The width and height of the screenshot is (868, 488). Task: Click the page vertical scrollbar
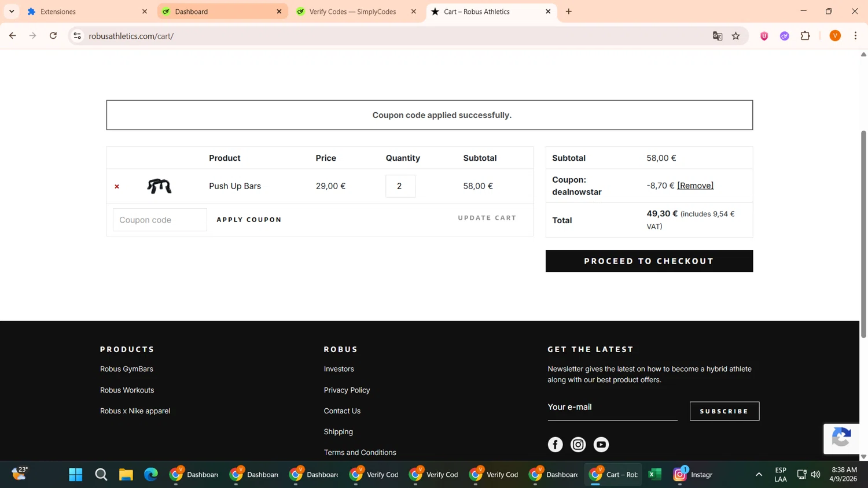(863, 234)
